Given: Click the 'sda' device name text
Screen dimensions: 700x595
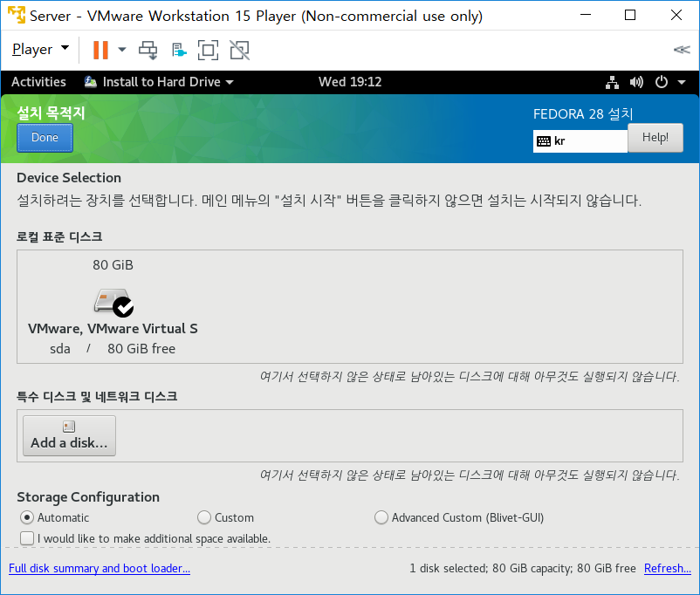Looking at the screenshot, I should [60, 349].
